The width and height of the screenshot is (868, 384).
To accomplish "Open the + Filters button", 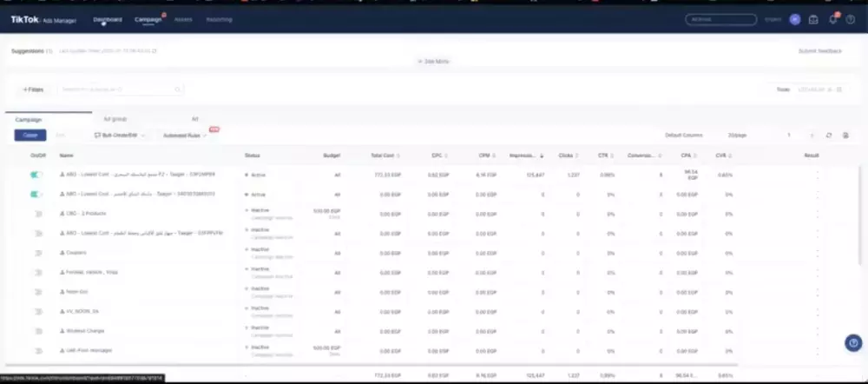I will point(33,89).
